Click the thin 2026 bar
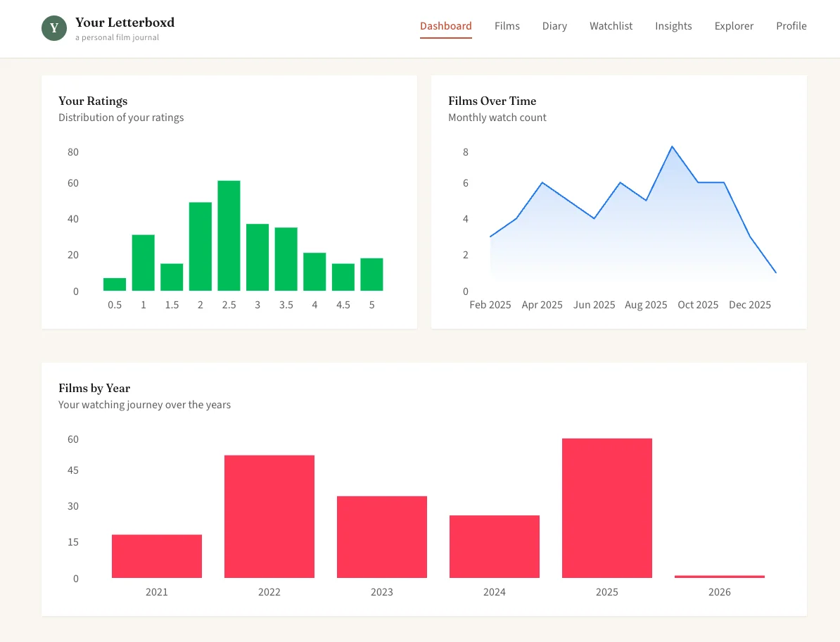The image size is (840, 642). [x=719, y=577]
